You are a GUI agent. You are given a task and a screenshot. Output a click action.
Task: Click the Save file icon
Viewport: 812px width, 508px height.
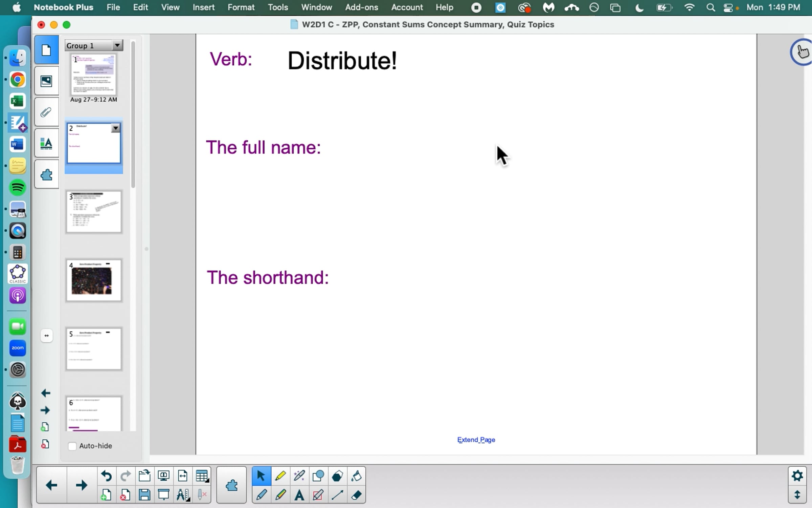[x=144, y=495]
